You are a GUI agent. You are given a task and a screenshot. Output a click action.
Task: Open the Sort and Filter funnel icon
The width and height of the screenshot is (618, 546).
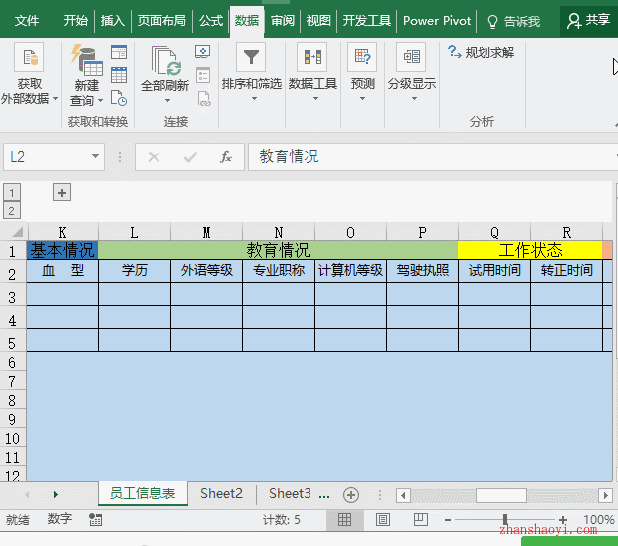pos(251,57)
